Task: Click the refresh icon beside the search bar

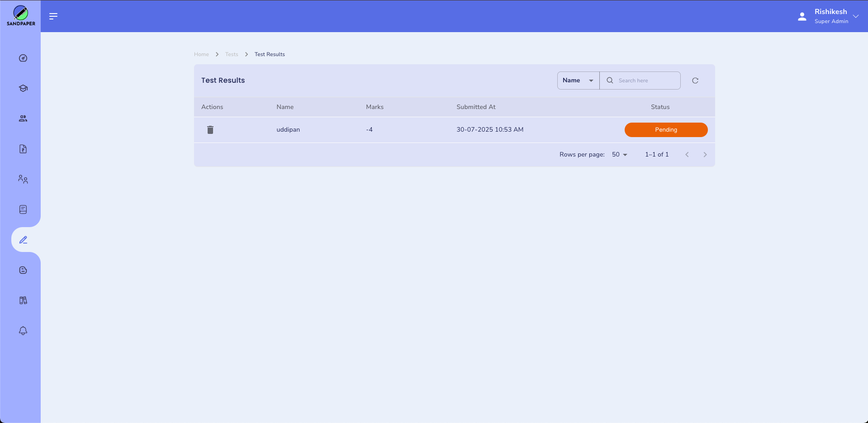Action: pyautogui.click(x=695, y=80)
